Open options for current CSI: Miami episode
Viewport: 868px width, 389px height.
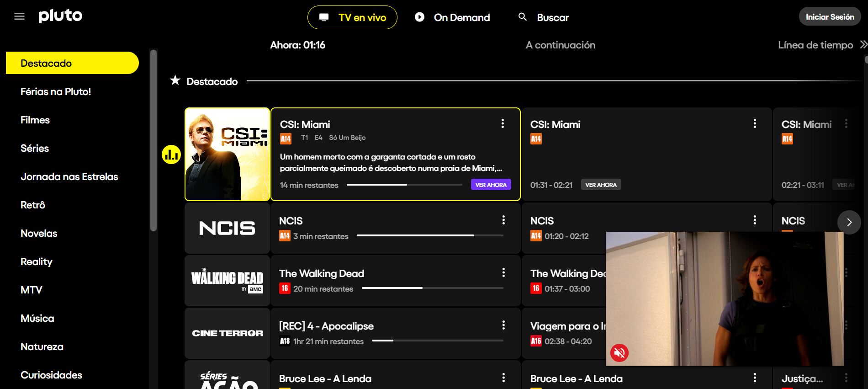point(503,123)
